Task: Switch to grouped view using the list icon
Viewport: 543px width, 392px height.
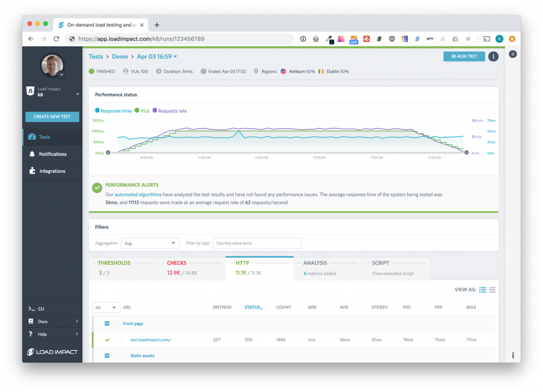Action: click(x=483, y=290)
